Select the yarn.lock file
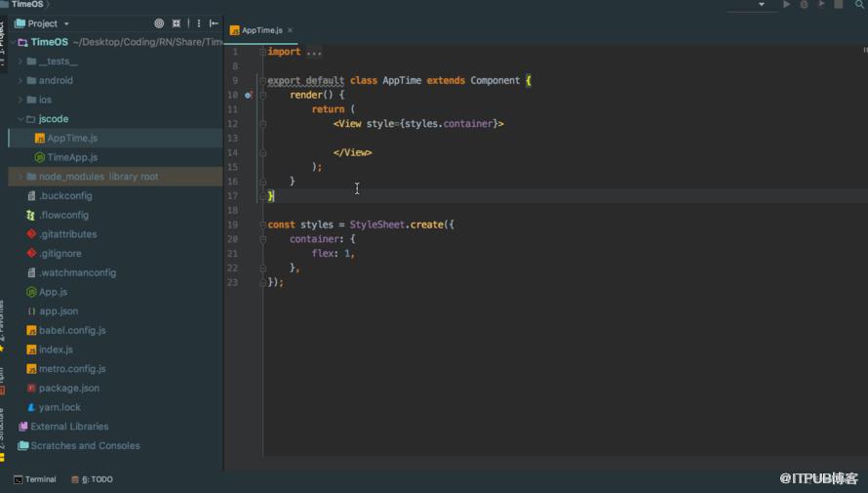Image resolution: width=868 pixels, height=493 pixels. point(59,407)
